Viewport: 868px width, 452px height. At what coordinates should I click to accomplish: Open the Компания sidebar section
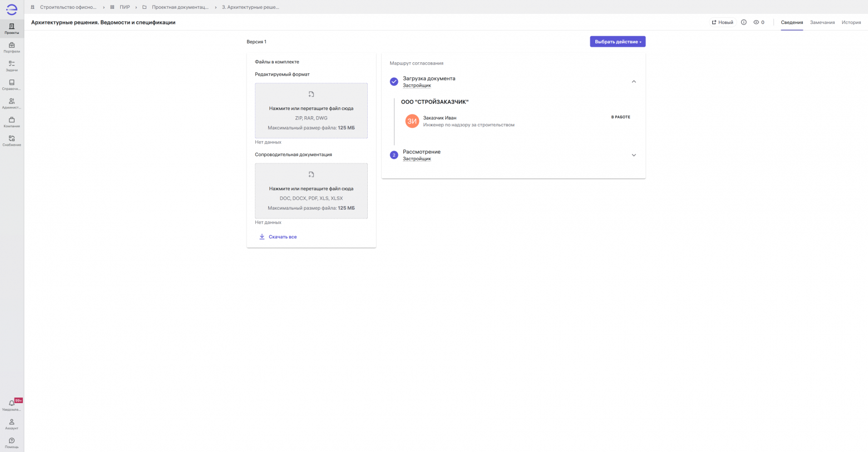pos(12,122)
